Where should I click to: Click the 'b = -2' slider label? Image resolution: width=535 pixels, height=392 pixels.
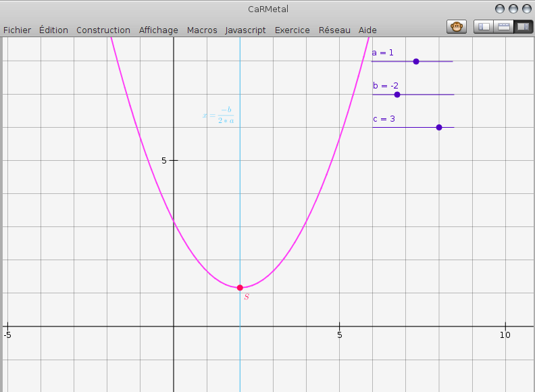click(x=386, y=86)
